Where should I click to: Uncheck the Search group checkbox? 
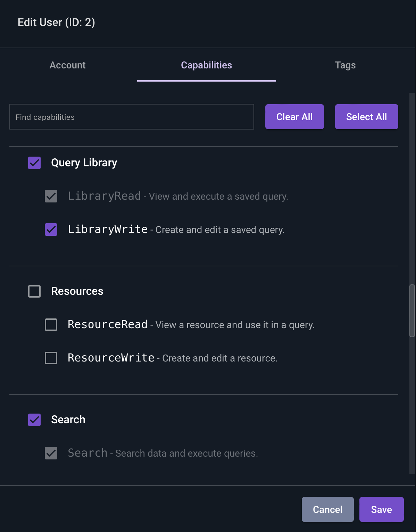coord(34,420)
